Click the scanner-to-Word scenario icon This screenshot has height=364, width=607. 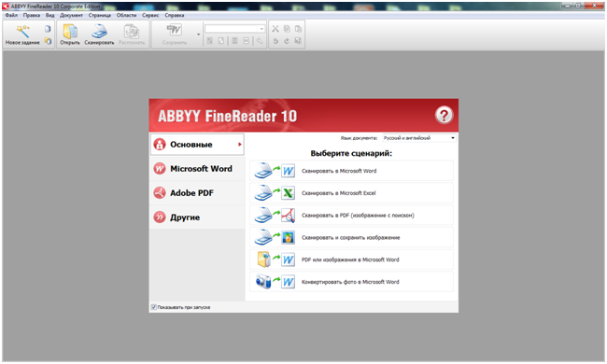coord(275,171)
